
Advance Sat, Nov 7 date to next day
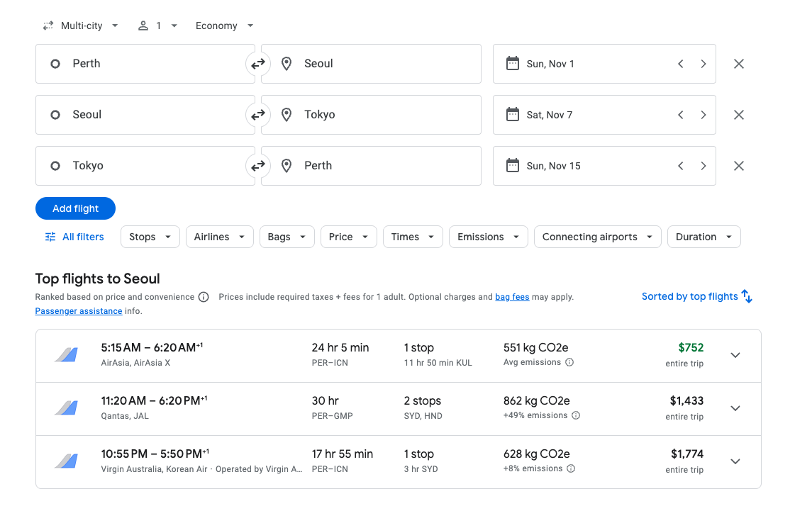coord(703,115)
